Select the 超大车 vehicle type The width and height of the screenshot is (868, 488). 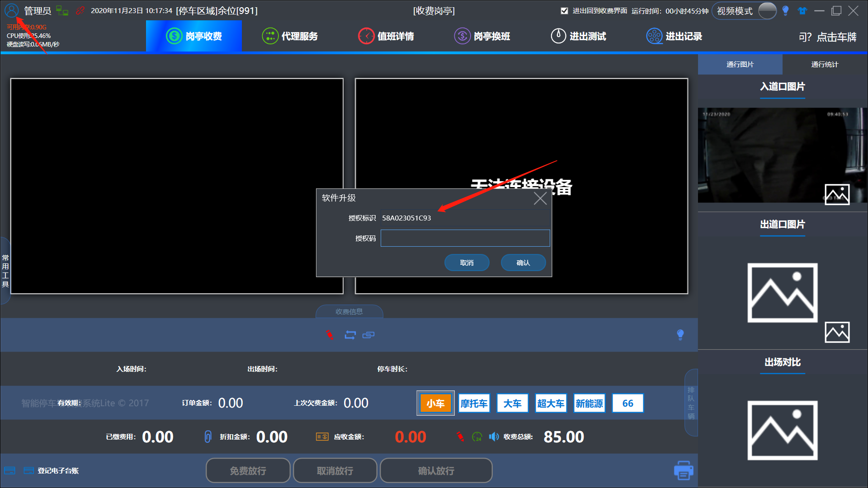[x=551, y=403]
